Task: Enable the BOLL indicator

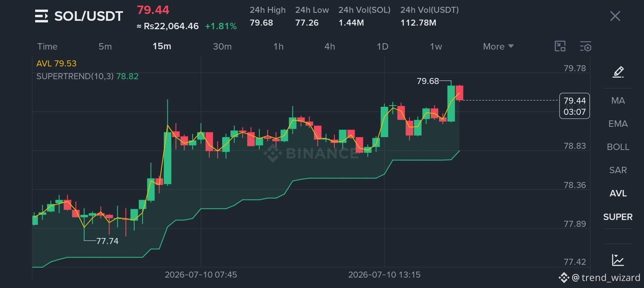Action: click(x=618, y=147)
